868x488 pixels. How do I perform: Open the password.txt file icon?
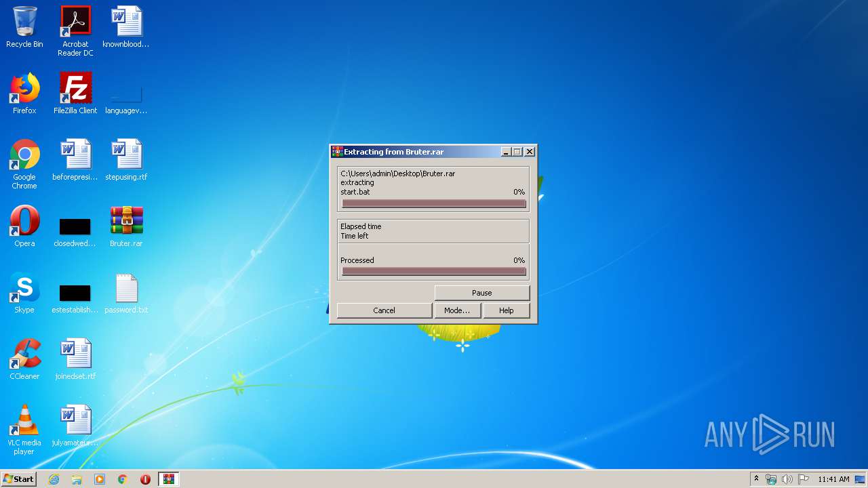click(x=126, y=293)
